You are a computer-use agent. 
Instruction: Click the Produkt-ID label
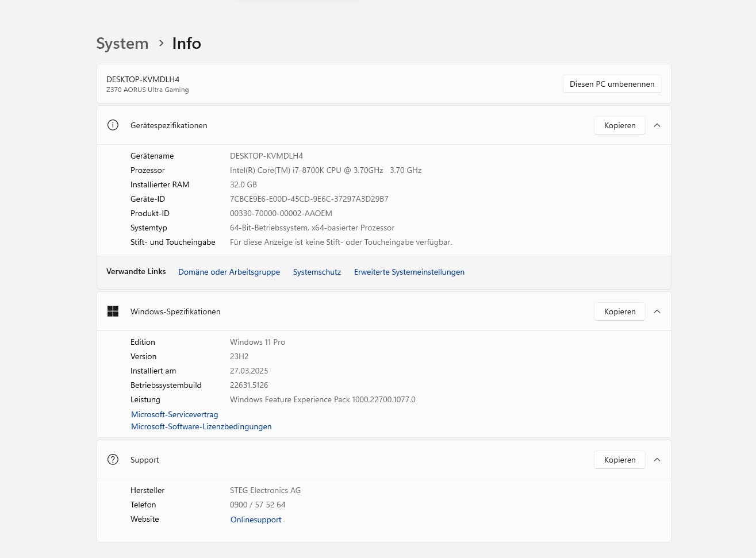[x=149, y=213]
